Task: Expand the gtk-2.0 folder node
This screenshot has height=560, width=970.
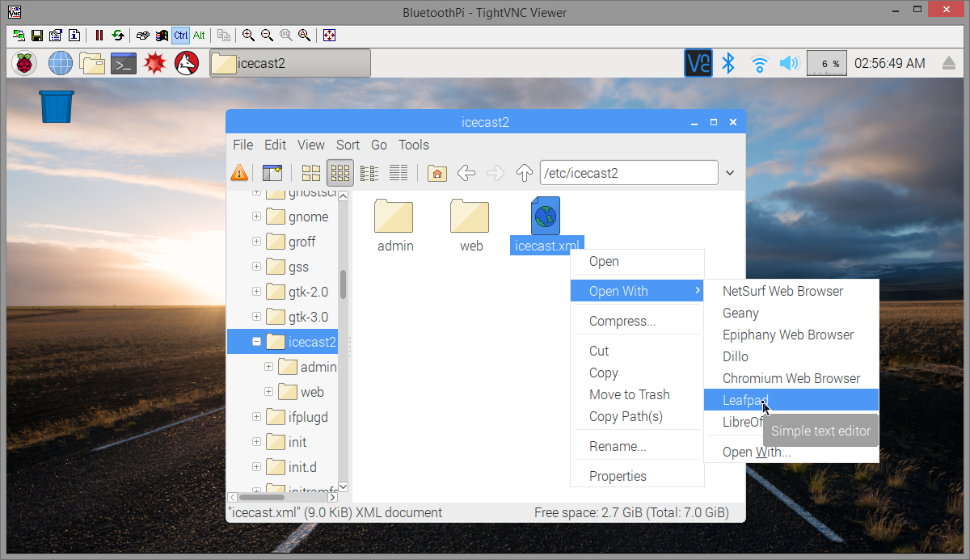Action: [257, 292]
